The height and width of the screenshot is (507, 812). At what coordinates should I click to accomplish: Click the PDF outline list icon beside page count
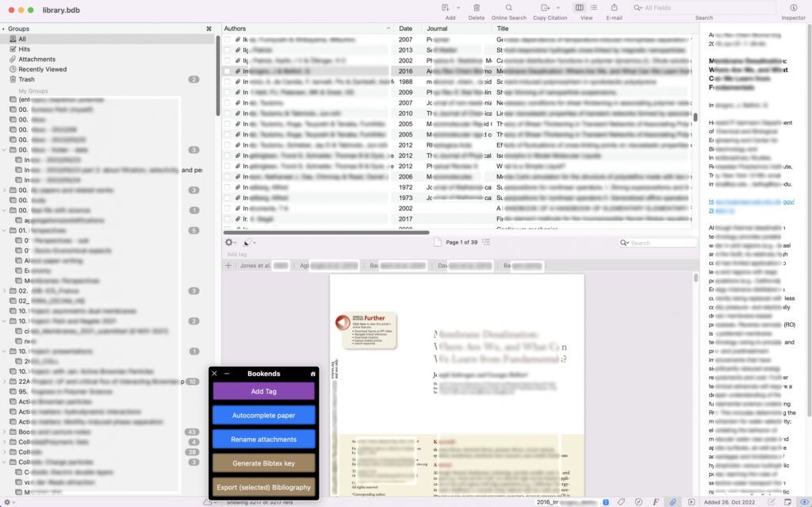pyautogui.click(x=486, y=242)
